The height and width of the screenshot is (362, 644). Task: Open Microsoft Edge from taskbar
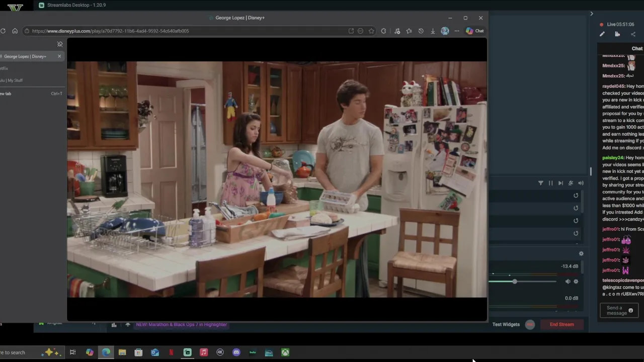[106, 352]
